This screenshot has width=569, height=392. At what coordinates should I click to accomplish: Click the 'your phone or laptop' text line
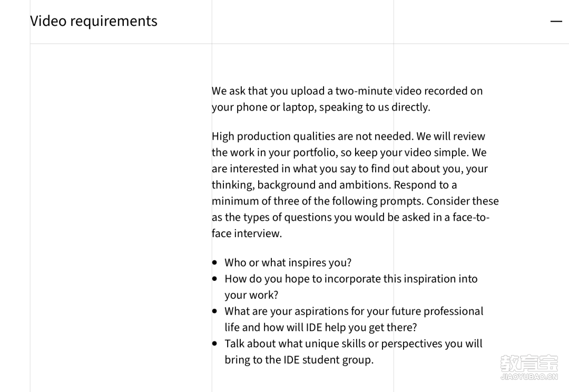click(321, 107)
